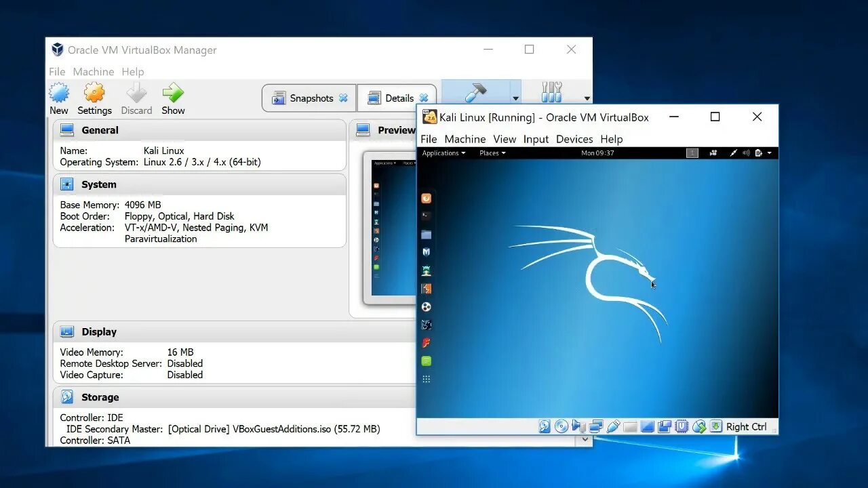Show all applications grid in Kali

pyautogui.click(x=426, y=380)
